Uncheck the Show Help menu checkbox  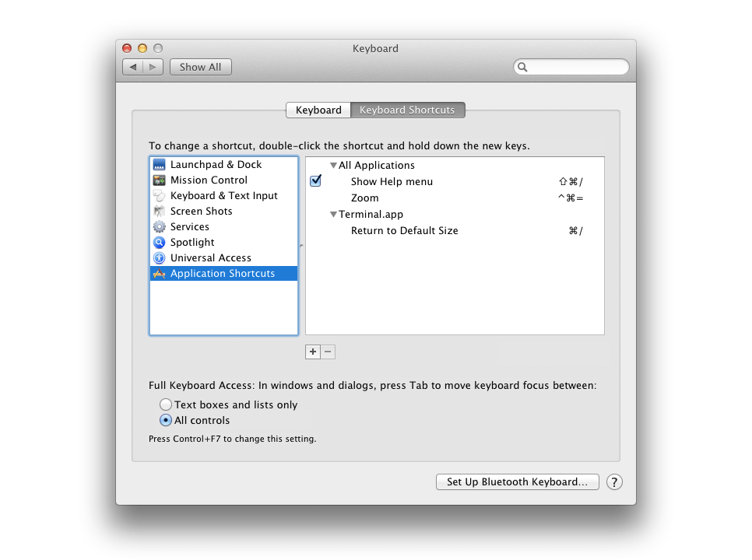coord(315,180)
